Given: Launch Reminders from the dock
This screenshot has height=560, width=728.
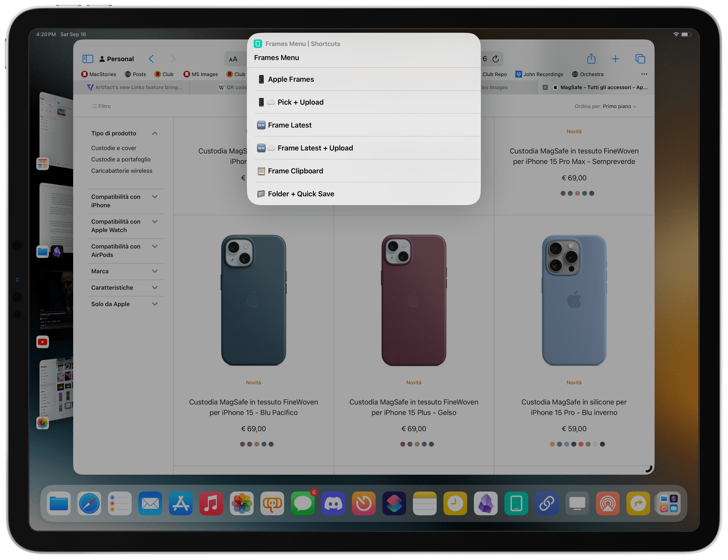Looking at the screenshot, I should tap(120, 503).
